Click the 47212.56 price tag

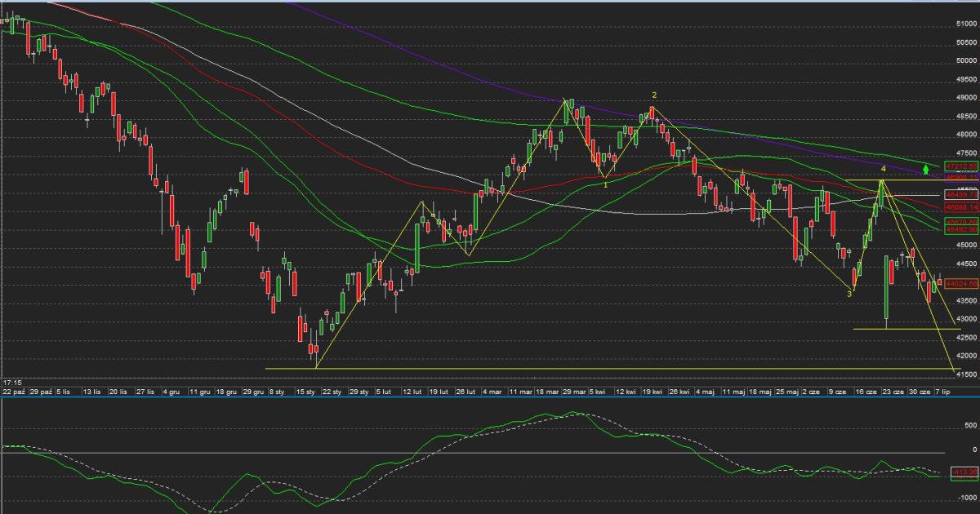pos(960,166)
